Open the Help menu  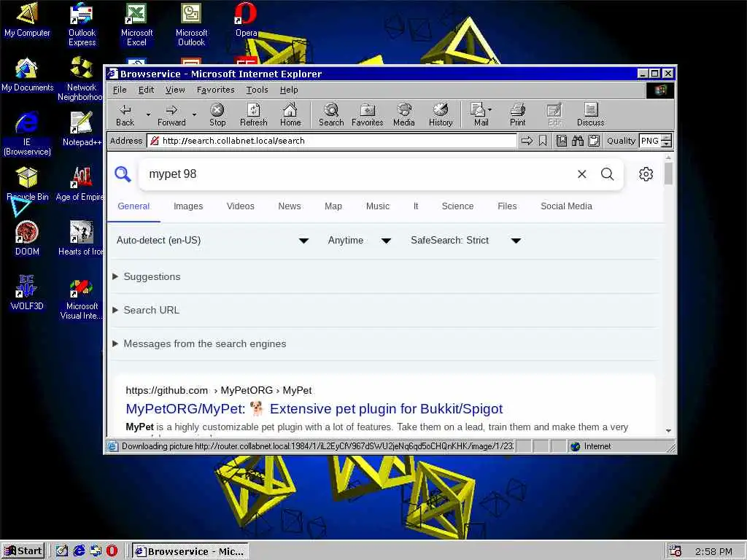click(x=289, y=90)
